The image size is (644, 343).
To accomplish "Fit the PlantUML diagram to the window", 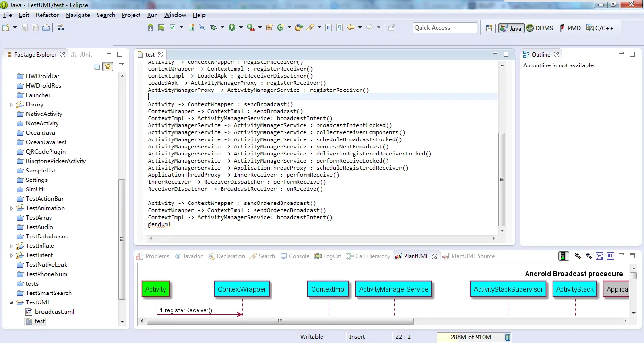I will 599,256.
